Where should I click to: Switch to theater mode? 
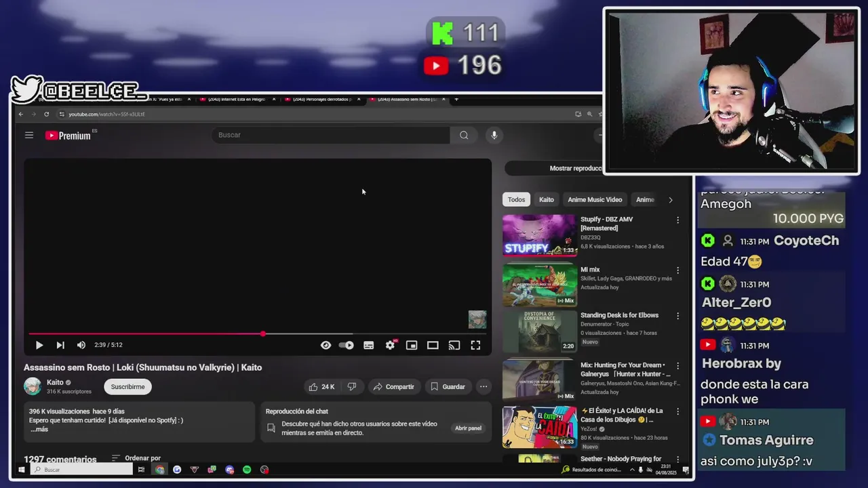(433, 345)
